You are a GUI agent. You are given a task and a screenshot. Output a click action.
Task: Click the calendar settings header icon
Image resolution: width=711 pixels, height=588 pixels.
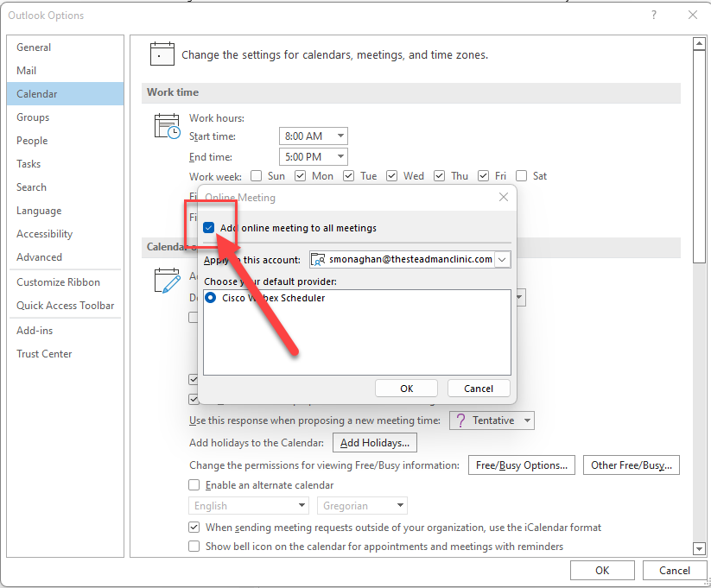[162, 54]
